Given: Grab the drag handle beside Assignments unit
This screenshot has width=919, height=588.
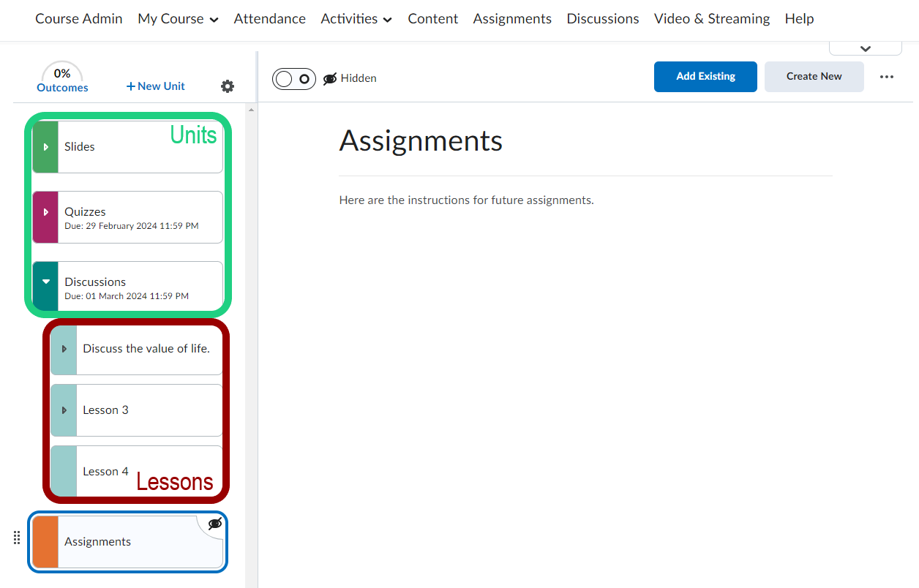Looking at the screenshot, I should tap(17, 538).
